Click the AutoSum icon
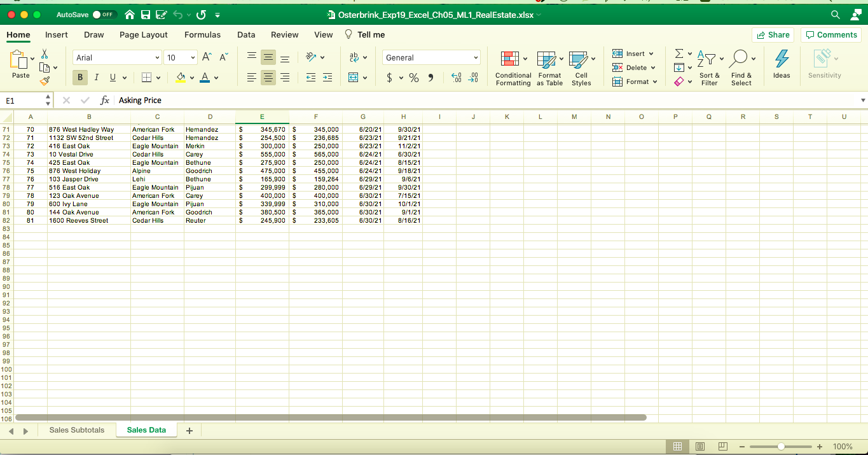This screenshot has width=868, height=455. click(677, 53)
